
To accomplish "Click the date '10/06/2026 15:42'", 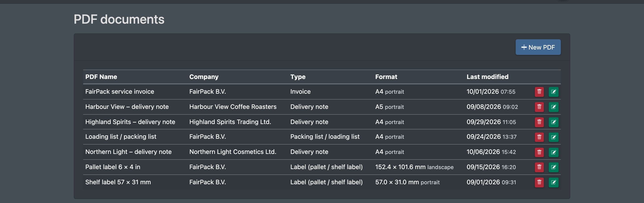I will coord(491,152).
